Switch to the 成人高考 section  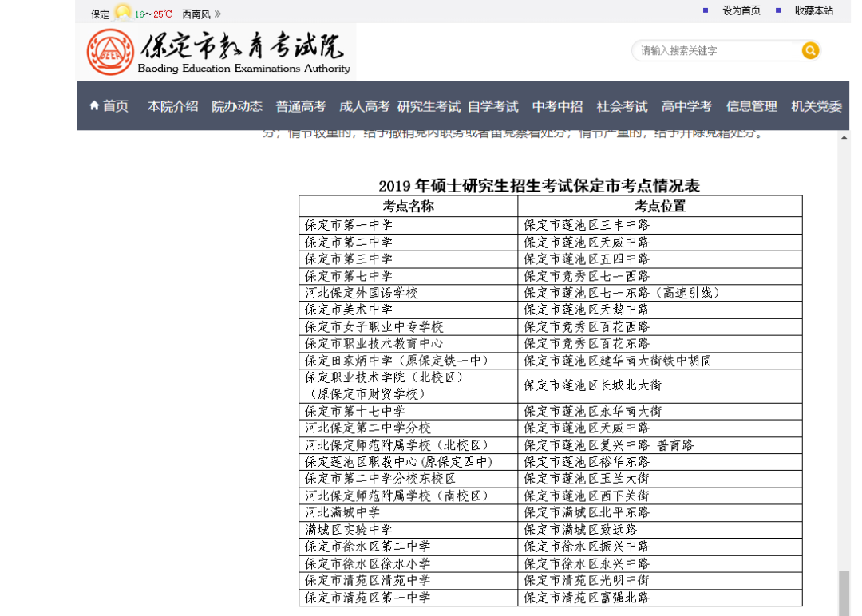(363, 105)
